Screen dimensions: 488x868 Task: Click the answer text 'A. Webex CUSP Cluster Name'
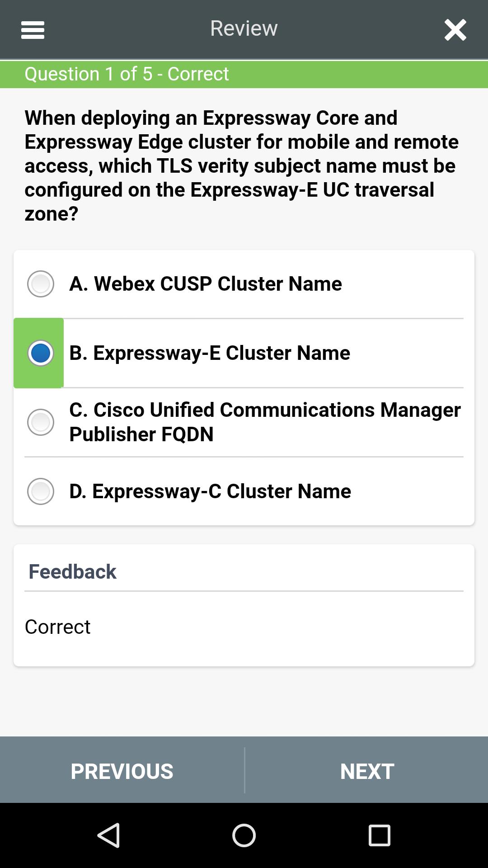pos(206,284)
